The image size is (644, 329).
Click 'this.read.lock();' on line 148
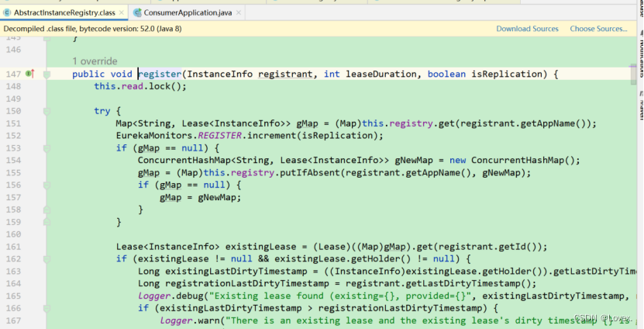click(140, 86)
